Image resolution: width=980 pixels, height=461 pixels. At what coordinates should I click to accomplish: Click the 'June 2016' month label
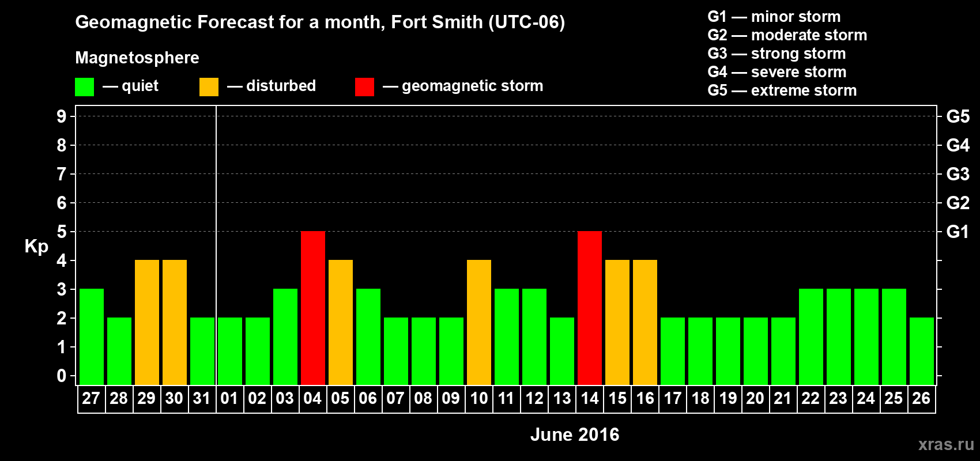coord(575,434)
